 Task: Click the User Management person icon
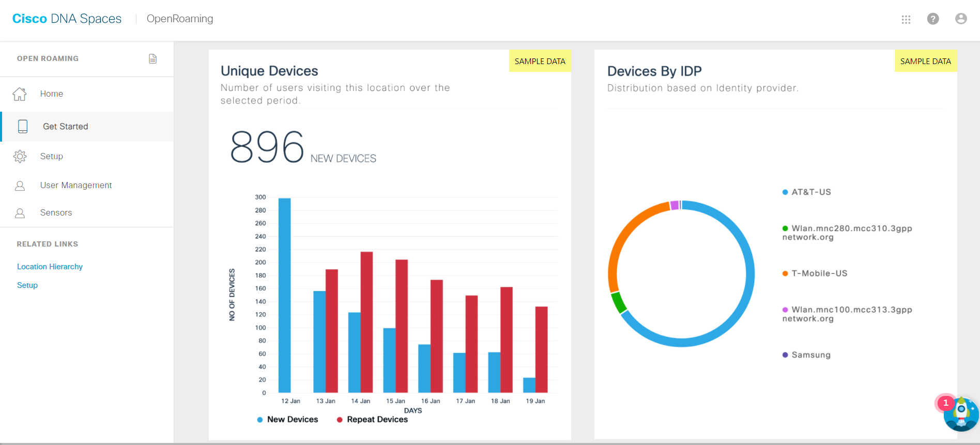(x=20, y=186)
